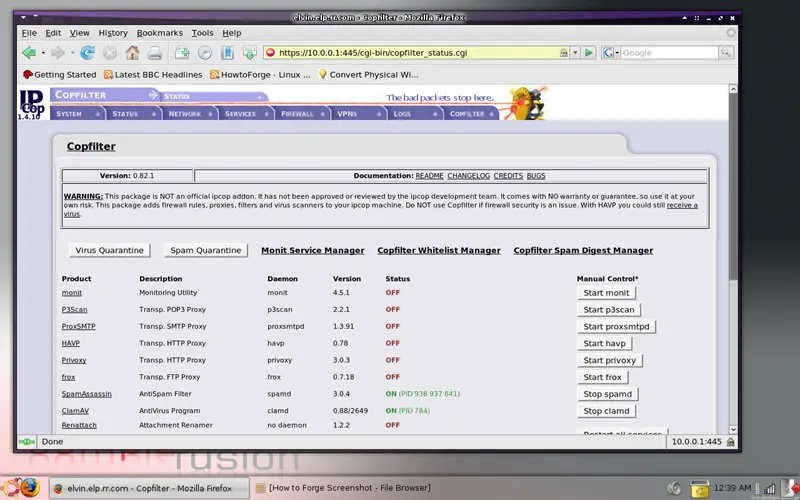Image resolution: width=800 pixels, height=500 pixels.
Task: Click Start proxsmtpd button
Action: coord(616,327)
